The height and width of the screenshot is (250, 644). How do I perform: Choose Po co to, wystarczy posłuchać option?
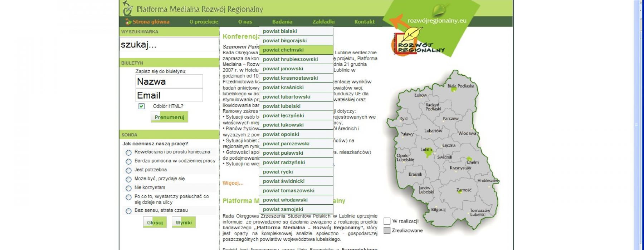[x=128, y=197]
